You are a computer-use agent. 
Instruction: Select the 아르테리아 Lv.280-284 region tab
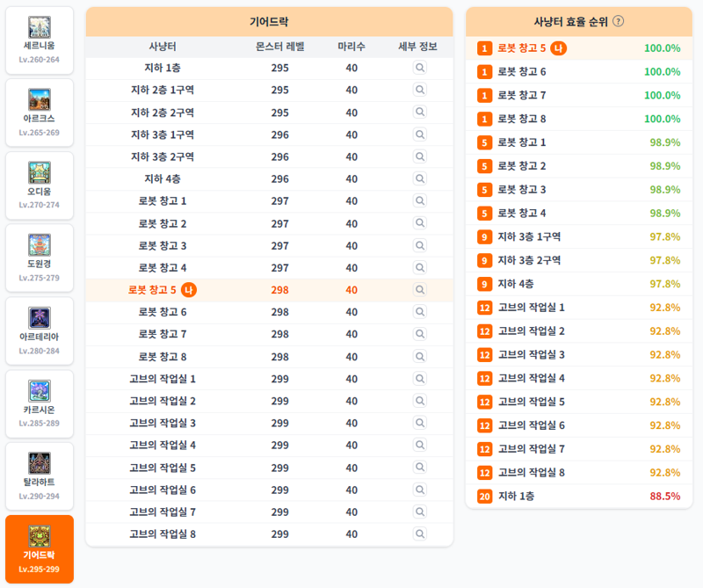tap(40, 331)
